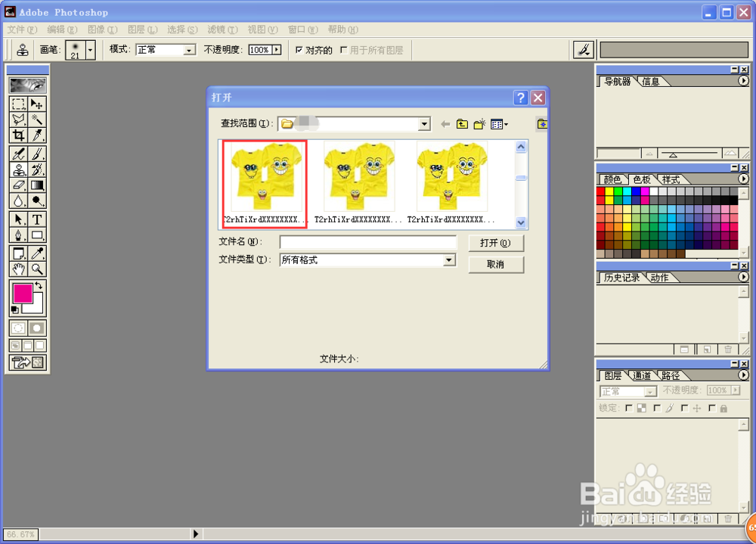This screenshot has width=756, height=544.
Task: Select the Dodge tool
Action: tap(36, 201)
